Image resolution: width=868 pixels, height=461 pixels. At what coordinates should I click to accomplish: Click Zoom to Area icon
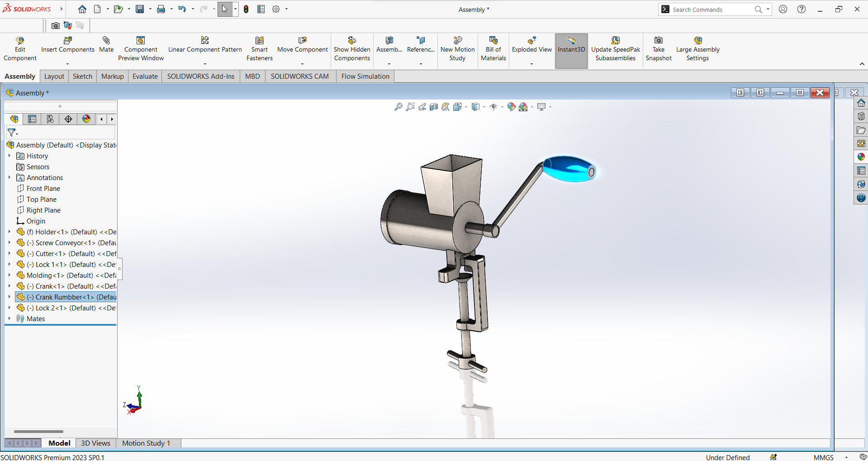(x=410, y=107)
